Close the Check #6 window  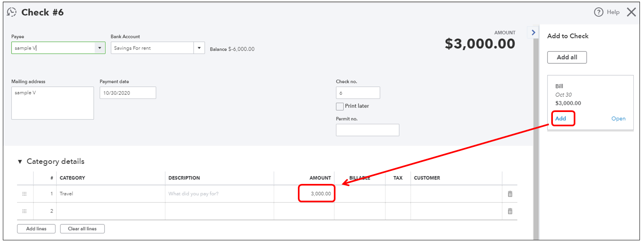point(631,12)
